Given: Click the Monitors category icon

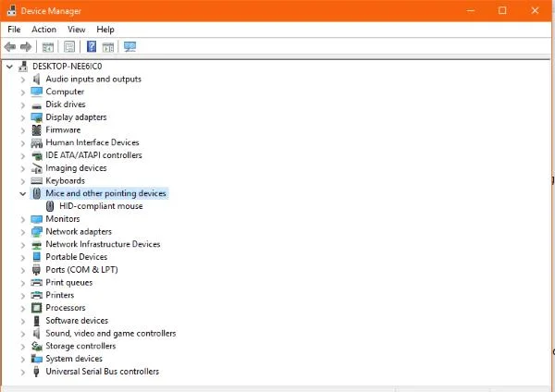Looking at the screenshot, I should 36,219.
